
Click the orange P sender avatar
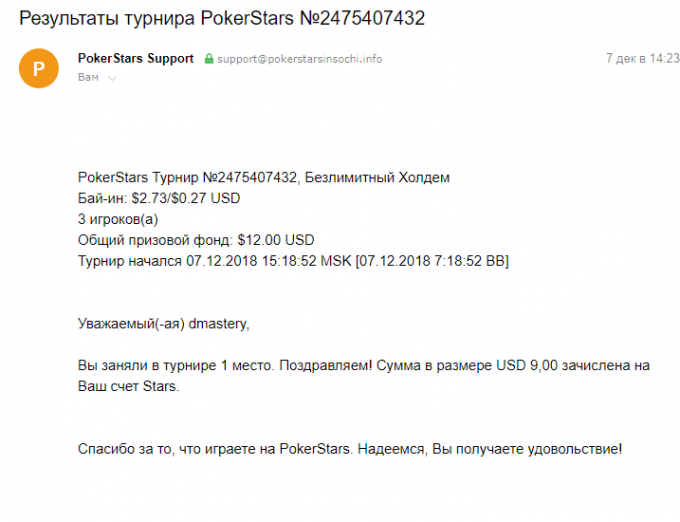click(39, 68)
